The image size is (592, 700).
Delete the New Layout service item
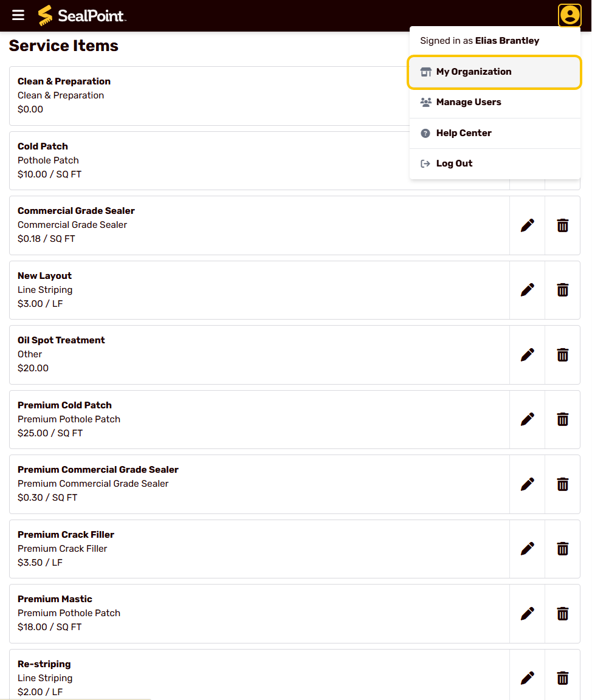pos(563,290)
